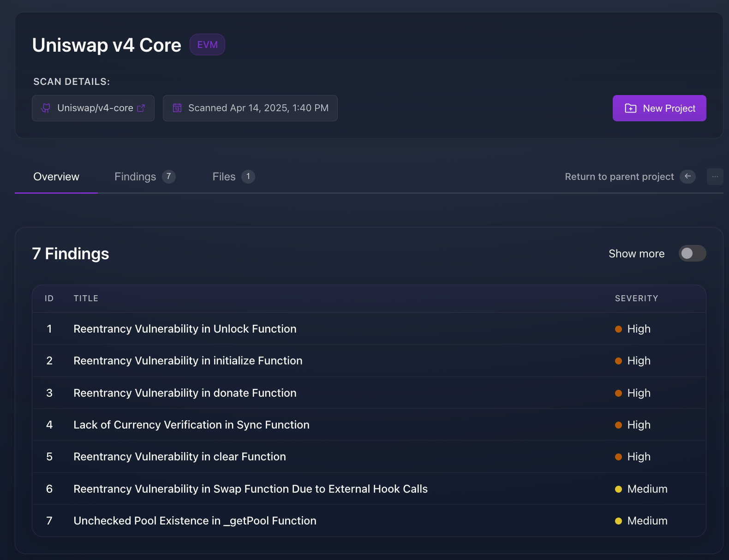Click the Scanned Apr 14, 2025 date chip
Image resolution: width=729 pixels, height=560 pixels.
(x=250, y=108)
